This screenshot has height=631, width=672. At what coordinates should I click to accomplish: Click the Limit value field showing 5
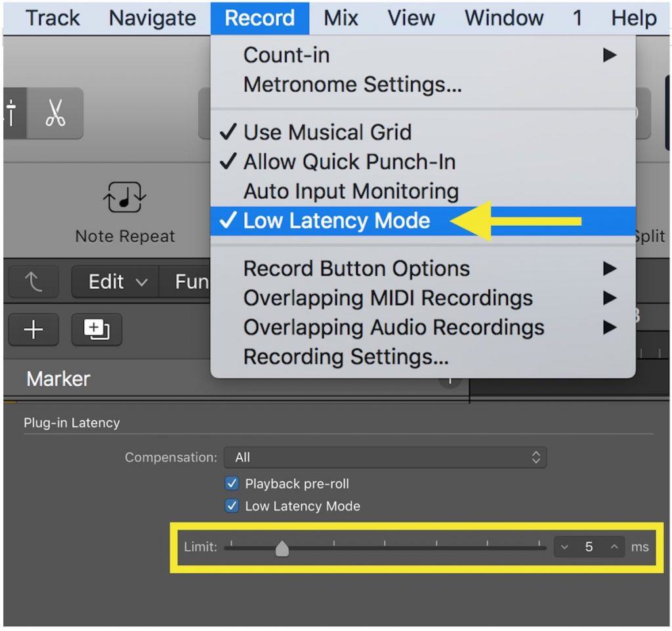tap(589, 547)
